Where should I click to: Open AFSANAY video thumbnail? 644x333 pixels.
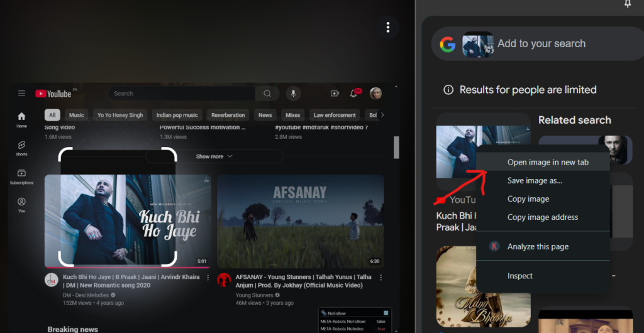(x=300, y=221)
